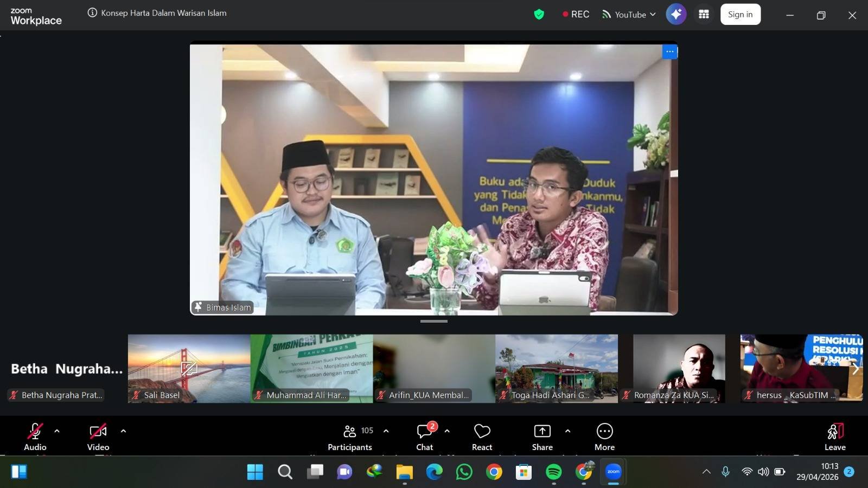The width and height of the screenshot is (868, 488).
Task: Click the AI Companion sparkle icon
Action: [x=676, y=14]
